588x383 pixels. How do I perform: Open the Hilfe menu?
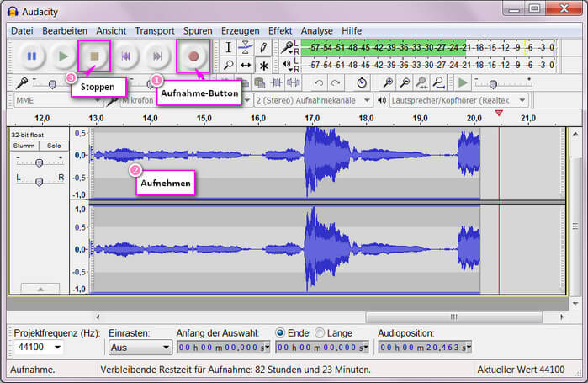[352, 31]
